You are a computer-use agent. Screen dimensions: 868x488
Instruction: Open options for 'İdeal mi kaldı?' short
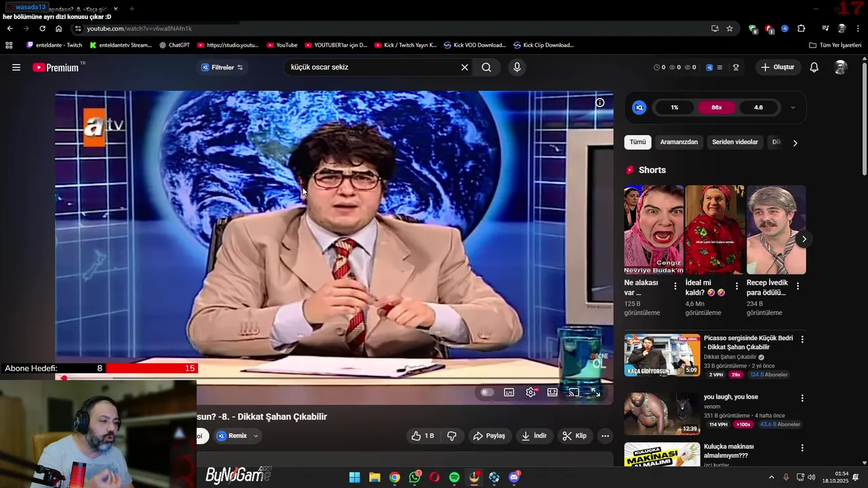[x=736, y=286]
